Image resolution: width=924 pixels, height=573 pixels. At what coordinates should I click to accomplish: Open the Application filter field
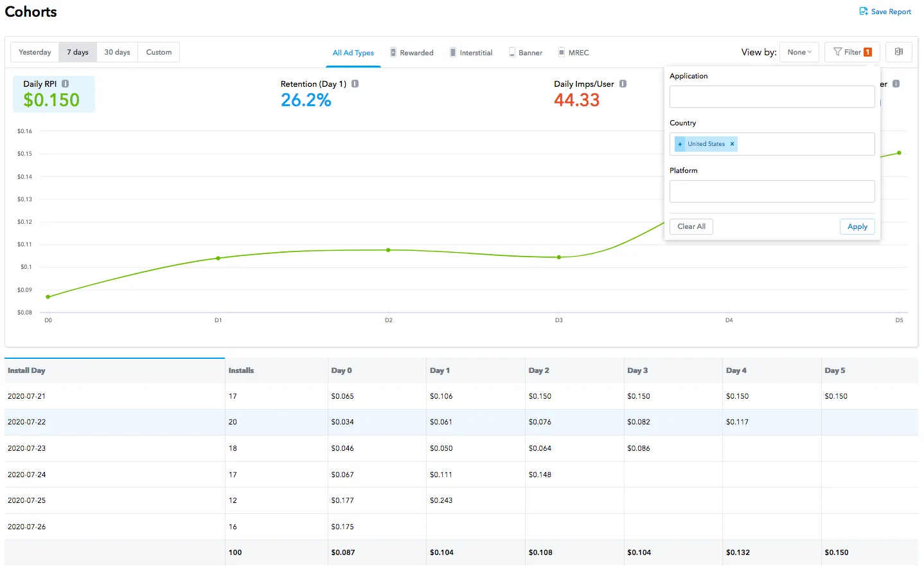(771, 96)
